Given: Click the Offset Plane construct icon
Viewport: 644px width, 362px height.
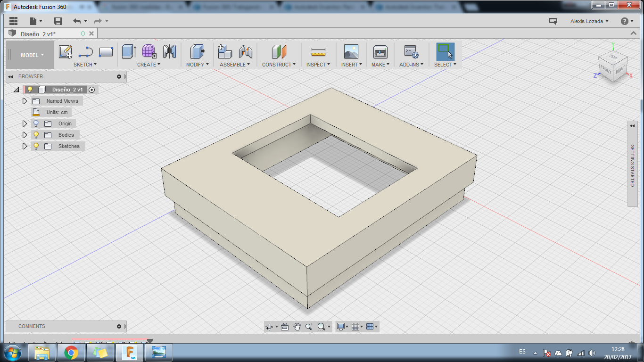Looking at the screenshot, I should tap(279, 51).
